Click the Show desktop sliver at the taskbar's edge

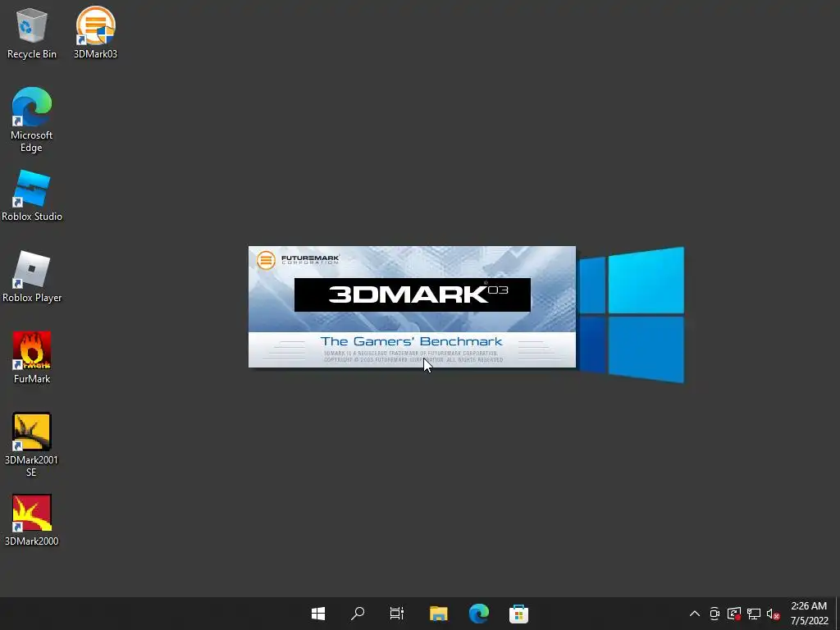(x=838, y=614)
